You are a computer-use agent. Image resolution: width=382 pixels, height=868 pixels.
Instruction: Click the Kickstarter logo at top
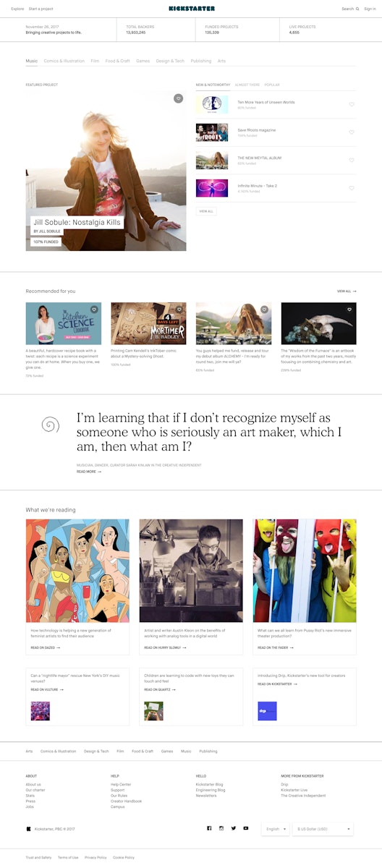coord(191,9)
